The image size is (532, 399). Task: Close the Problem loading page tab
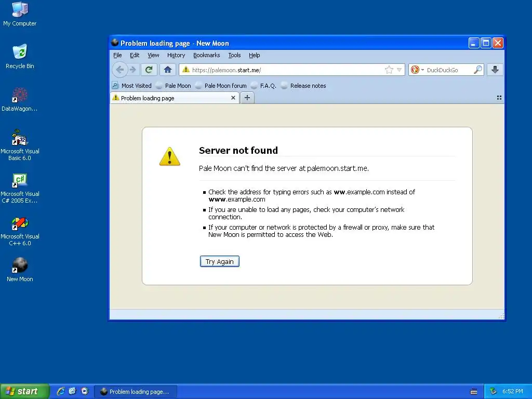[233, 98]
